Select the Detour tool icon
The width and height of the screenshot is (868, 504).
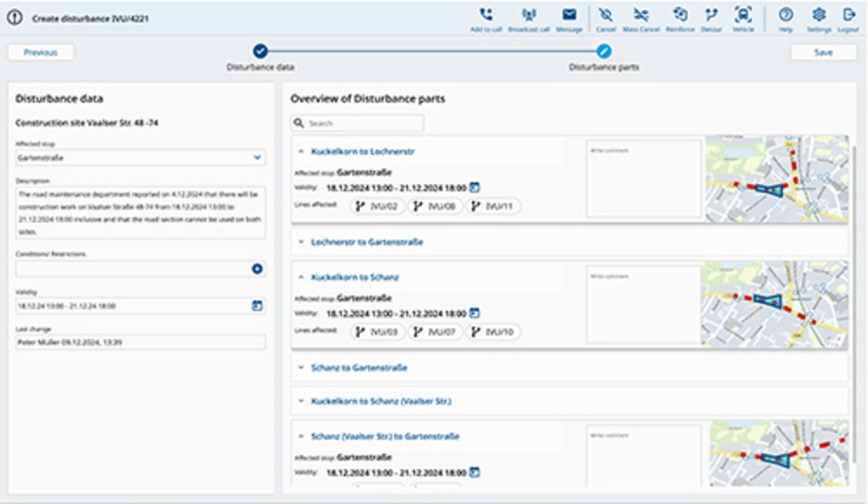point(710,15)
